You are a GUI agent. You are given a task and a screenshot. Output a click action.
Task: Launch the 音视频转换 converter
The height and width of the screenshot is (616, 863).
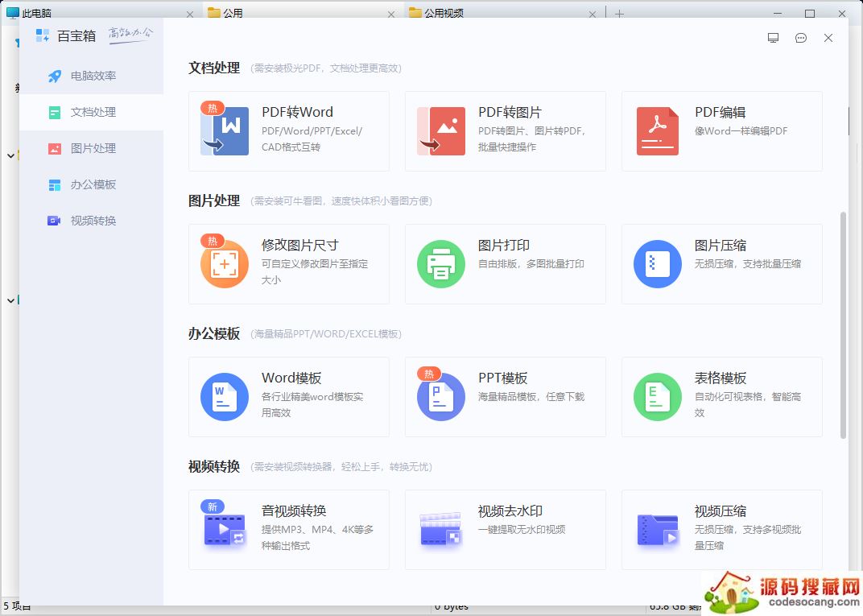tap(287, 530)
